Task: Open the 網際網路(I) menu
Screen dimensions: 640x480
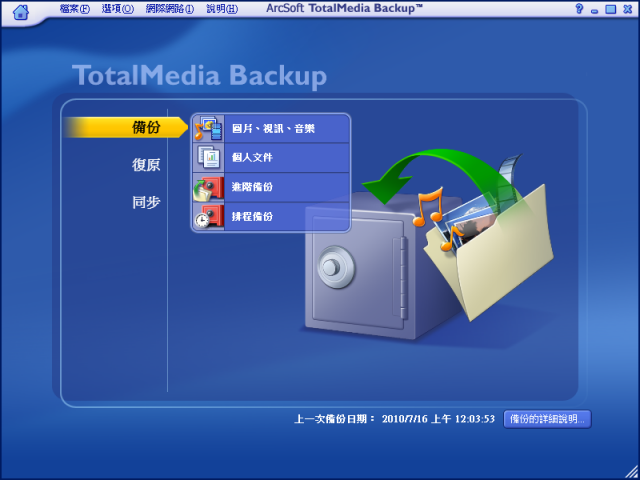Action: 170,9
